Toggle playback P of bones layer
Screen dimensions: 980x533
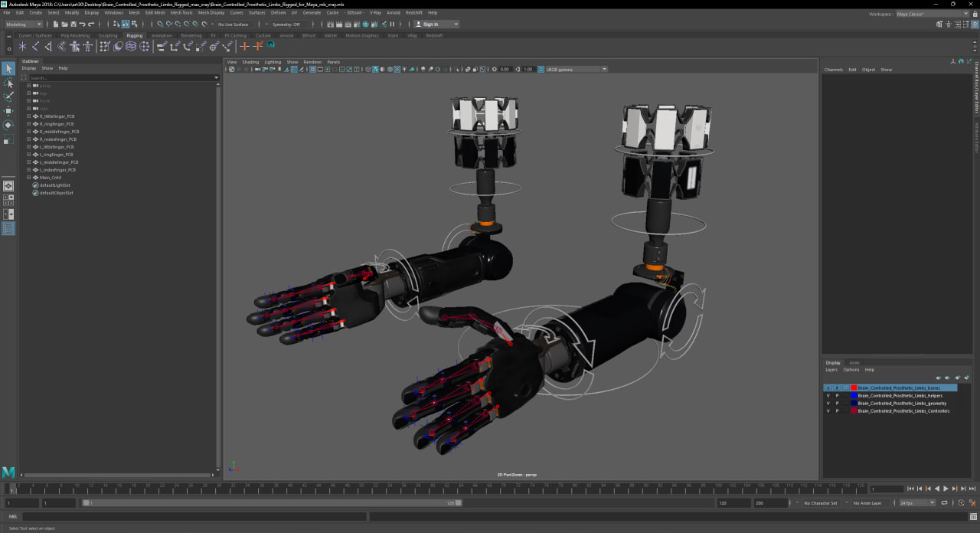coord(837,388)
